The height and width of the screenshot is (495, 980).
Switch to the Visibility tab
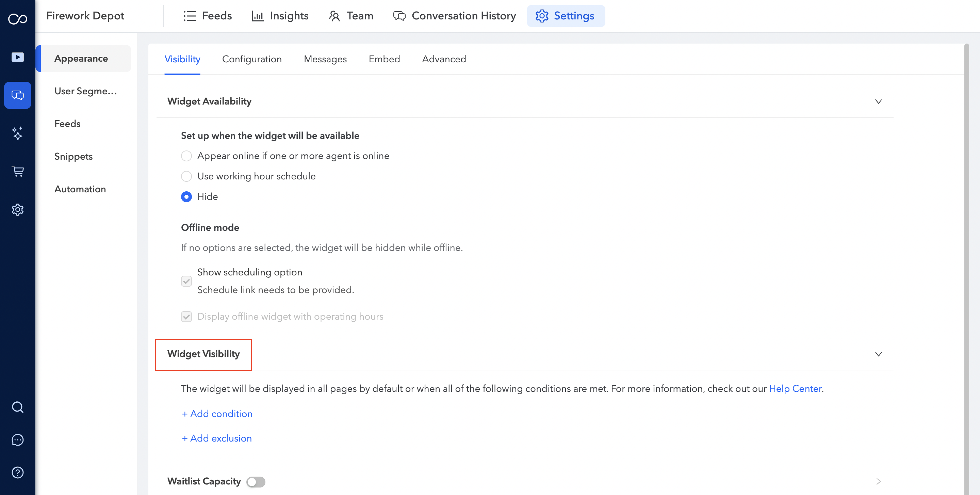tap(182, 59)
